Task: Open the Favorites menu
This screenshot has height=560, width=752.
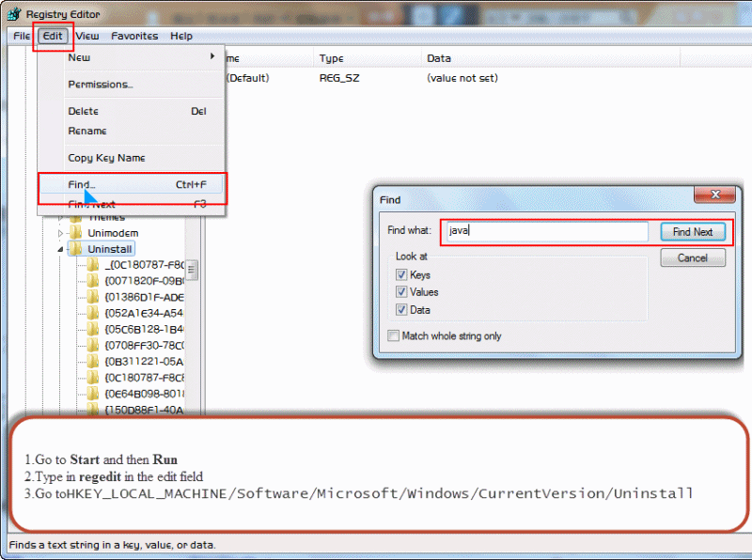Action: click(x=134, y=36)
